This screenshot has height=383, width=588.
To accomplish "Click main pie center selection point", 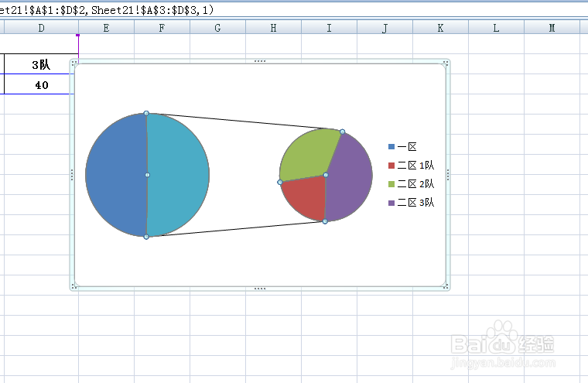I will click(x=147, y=175).
